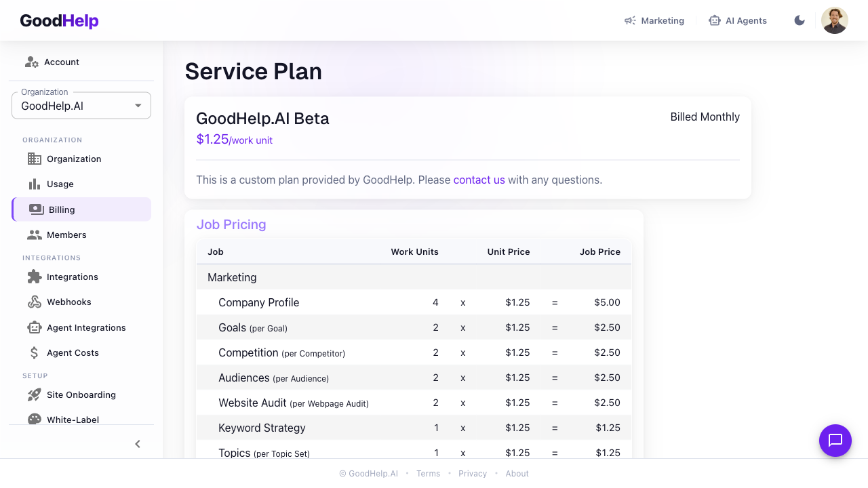Click the Members people icon
The image size is (868, 488).
pos(35,235)
